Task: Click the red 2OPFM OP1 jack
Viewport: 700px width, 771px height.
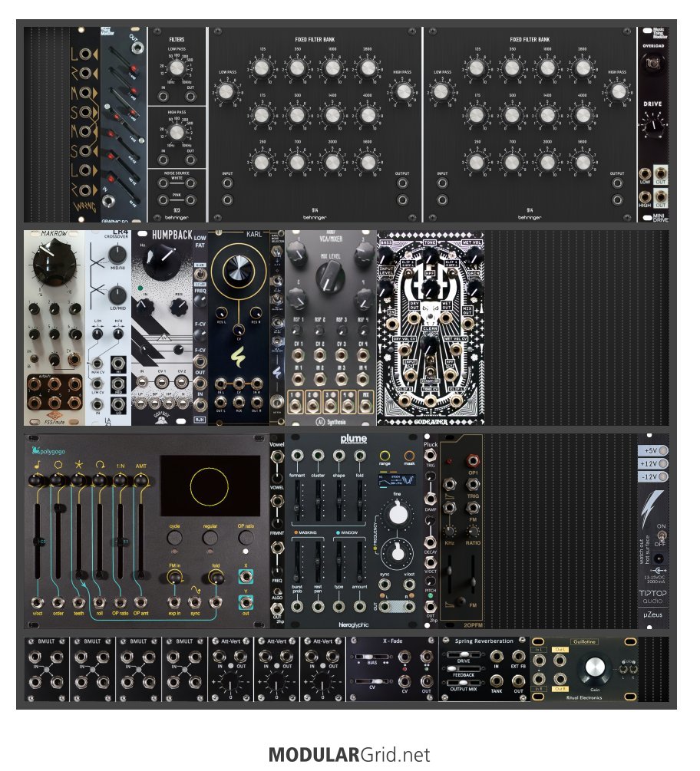Action: tap(473, 461)
